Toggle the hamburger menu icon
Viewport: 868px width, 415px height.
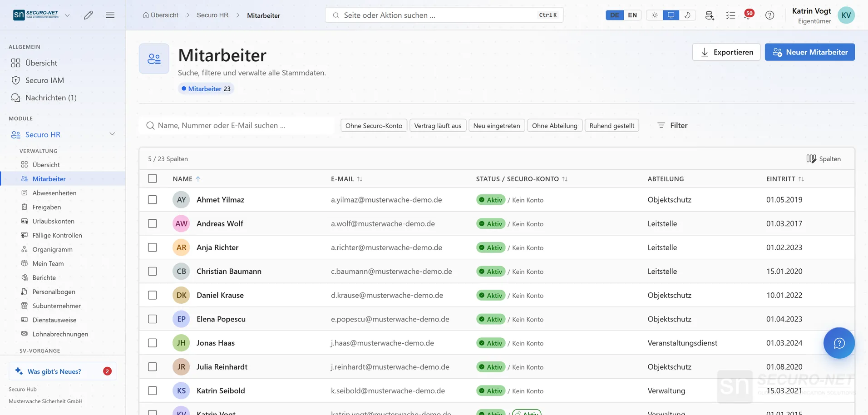(x=110, y=15)
